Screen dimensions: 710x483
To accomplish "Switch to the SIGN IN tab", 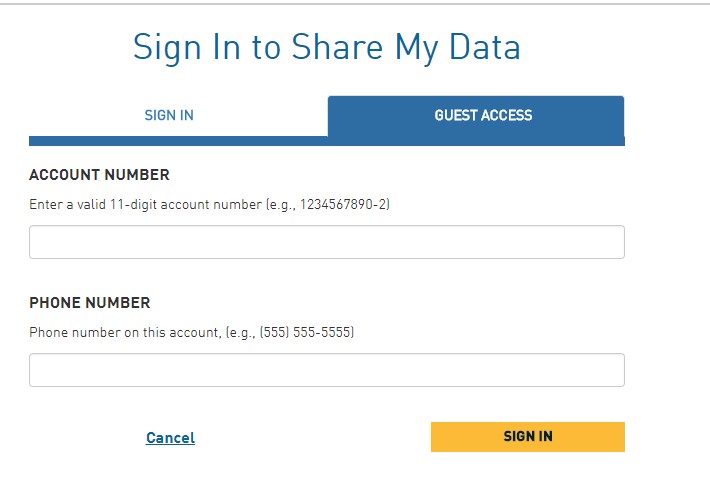I will click(169, 115).
